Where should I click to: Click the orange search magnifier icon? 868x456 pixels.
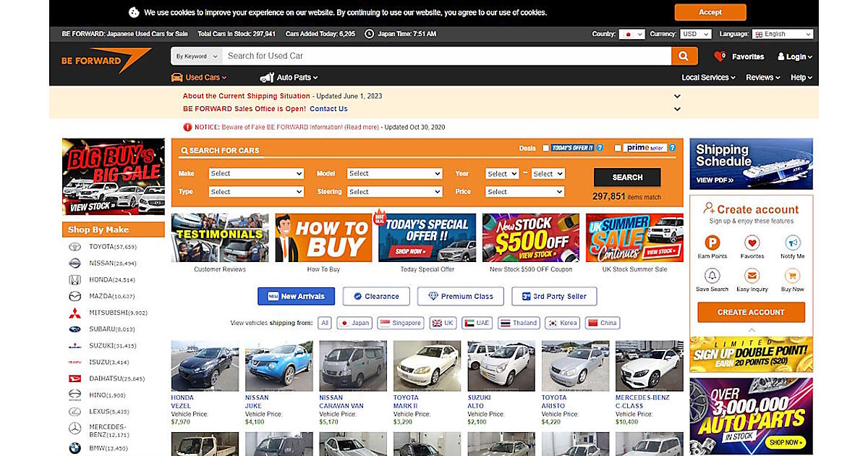click(x=684, y=56)
